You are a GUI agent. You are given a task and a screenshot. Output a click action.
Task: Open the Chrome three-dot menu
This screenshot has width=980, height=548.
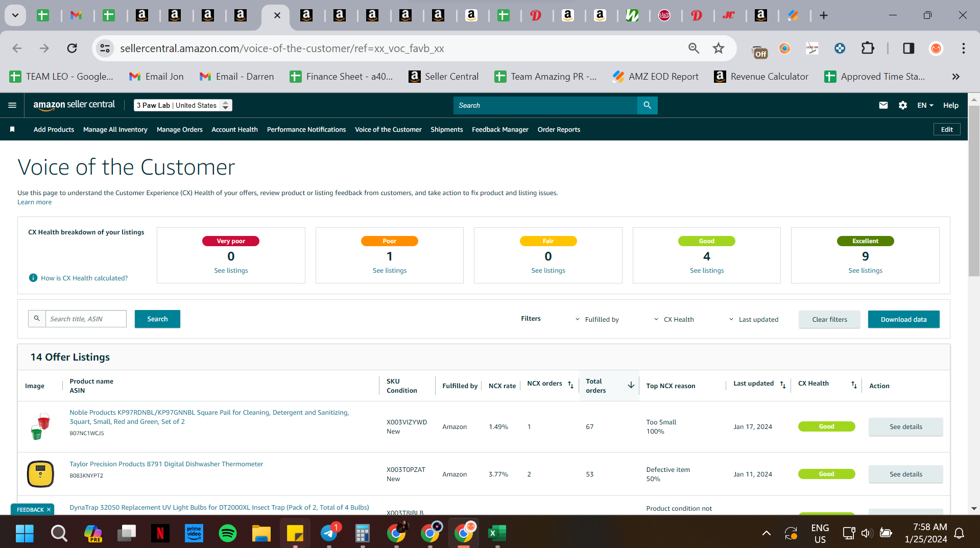pyautogui.click(x=963, y=49)
